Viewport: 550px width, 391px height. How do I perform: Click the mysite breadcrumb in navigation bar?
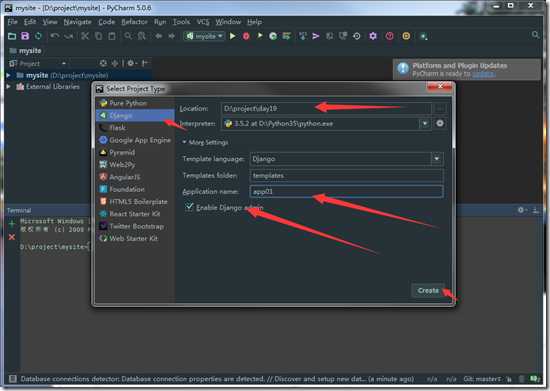coord(30,50)
